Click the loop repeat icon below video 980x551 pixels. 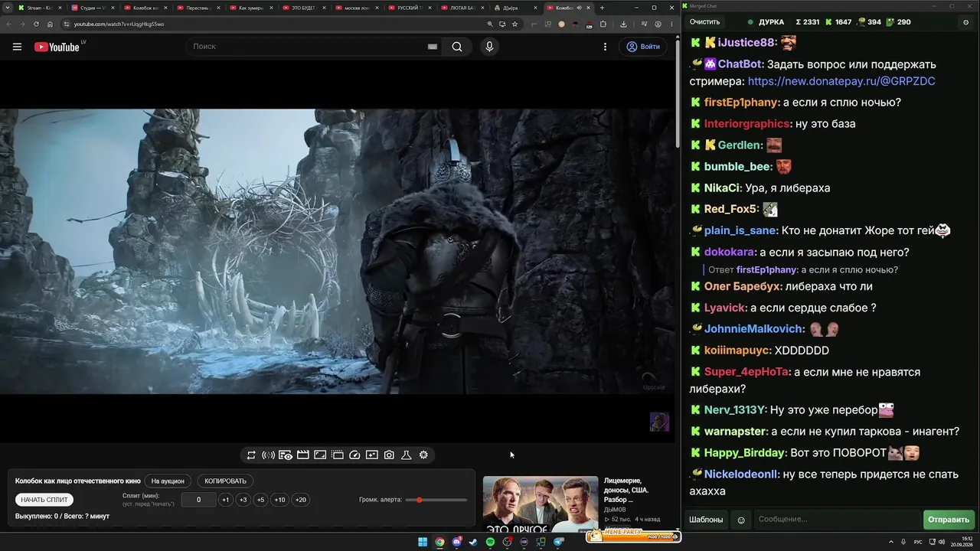point(251,455)
